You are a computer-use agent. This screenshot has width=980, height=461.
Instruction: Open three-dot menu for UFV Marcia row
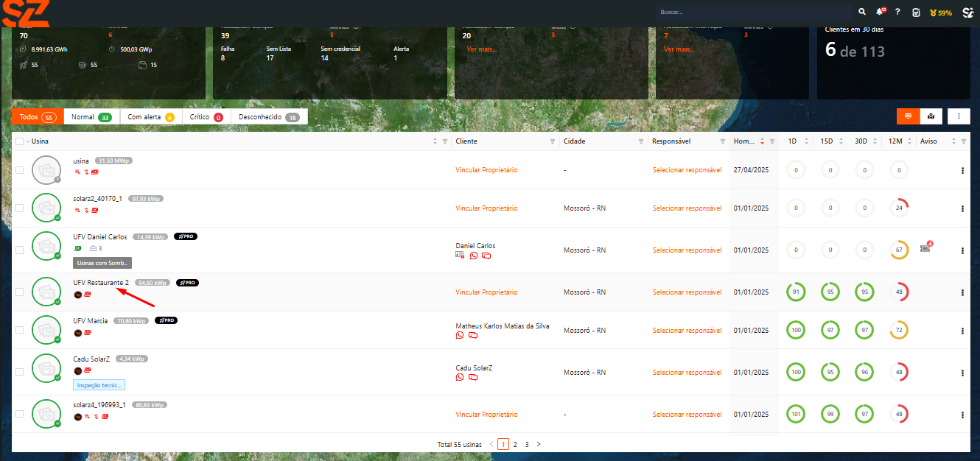pyautogui.click(x=962, y=330)
